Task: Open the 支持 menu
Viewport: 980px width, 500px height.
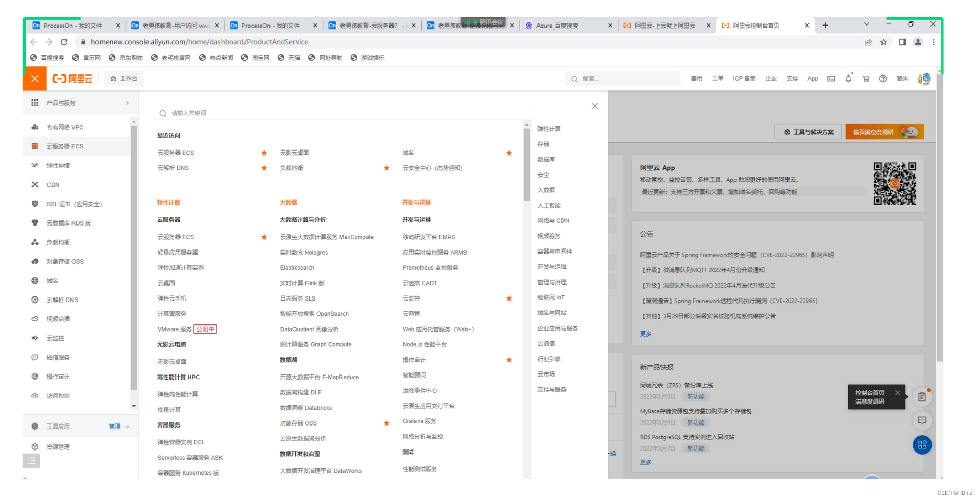Action: (792, 79)
